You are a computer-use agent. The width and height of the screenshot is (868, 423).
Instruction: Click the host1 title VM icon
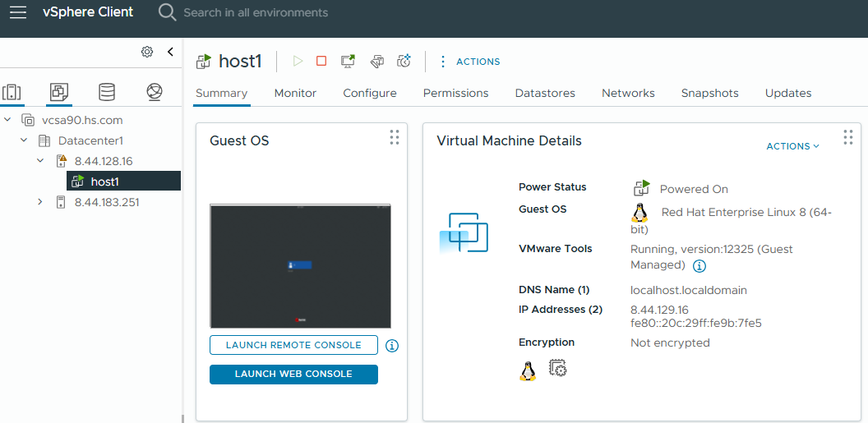[205, 61]
